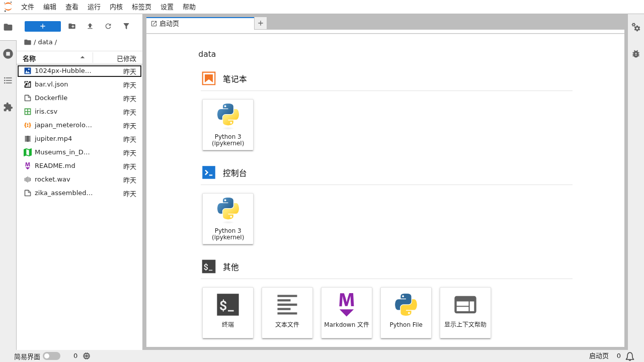
Task: Open the property inspector gears icon
Action: [x=636, y=27]
